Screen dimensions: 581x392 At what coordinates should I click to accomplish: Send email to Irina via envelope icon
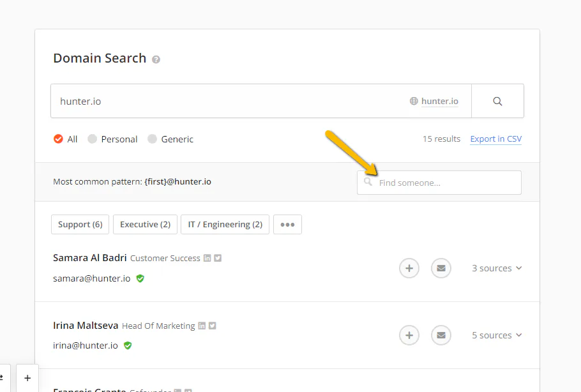coord(441,335)
